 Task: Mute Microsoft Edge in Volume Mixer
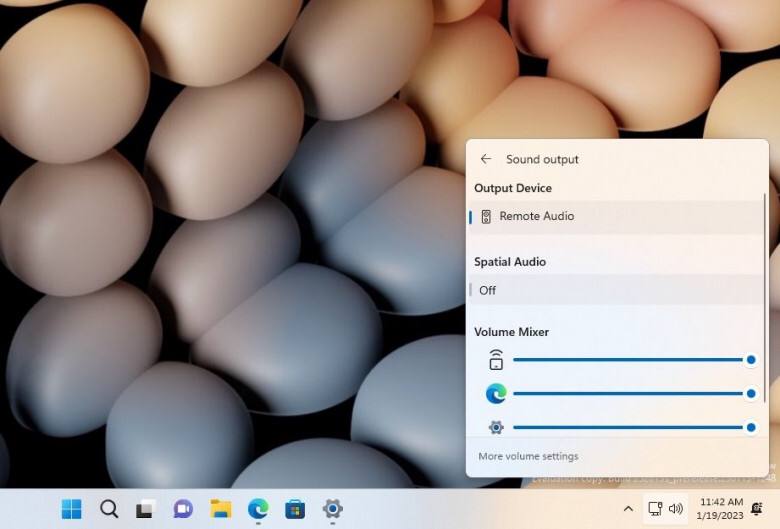click(x=496, y=394)
